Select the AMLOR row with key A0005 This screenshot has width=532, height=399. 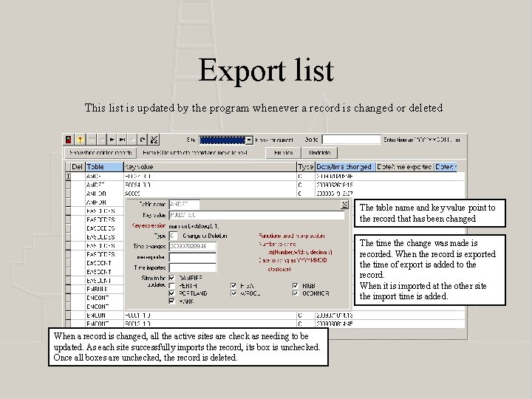(x=104, y=194)
